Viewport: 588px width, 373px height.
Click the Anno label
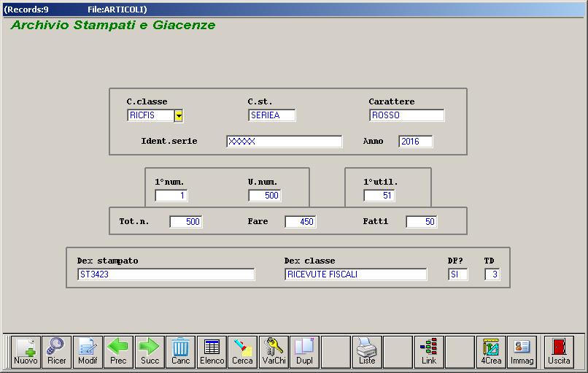373,141
